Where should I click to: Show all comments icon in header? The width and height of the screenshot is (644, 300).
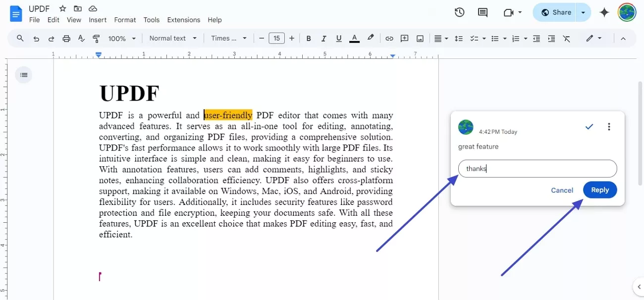483,12
